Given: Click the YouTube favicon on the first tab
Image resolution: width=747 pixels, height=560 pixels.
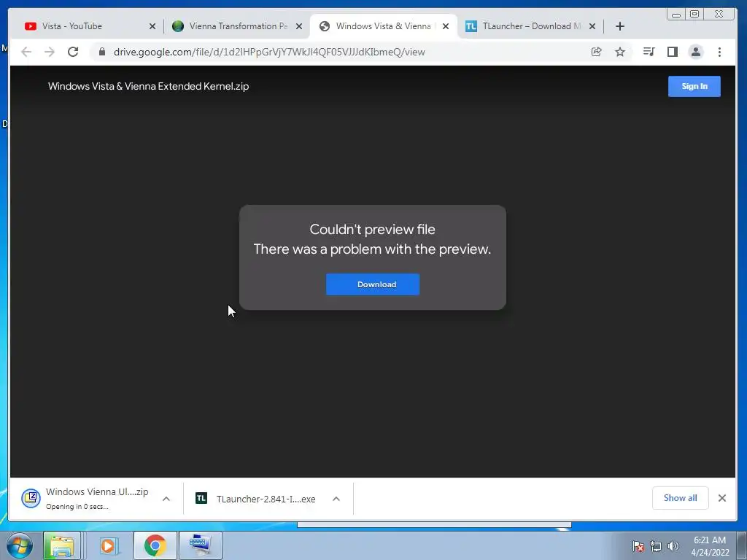Looking at the screenshot, I should pyautogui.click(x=31, y=26).
